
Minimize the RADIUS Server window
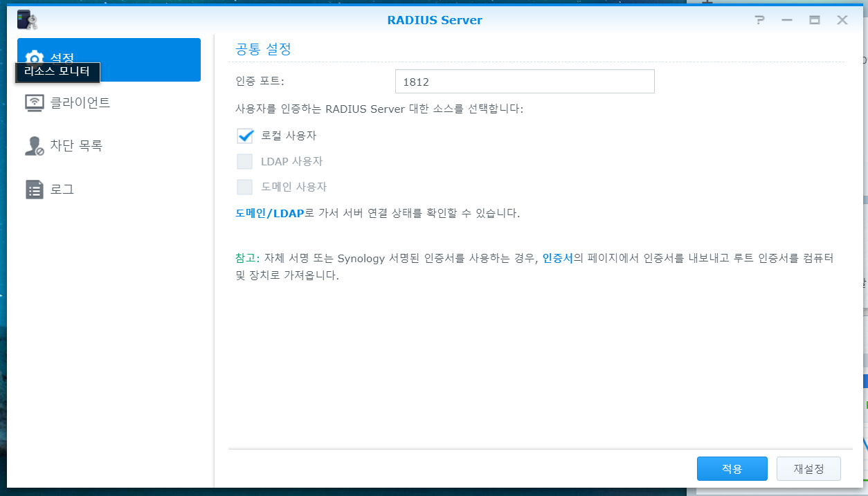pos(787,20)
